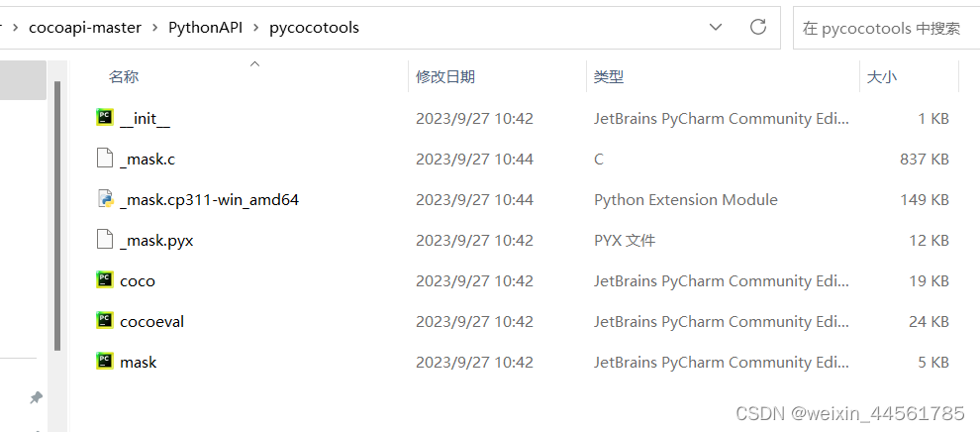Select the _mask.c file name
The width and height of the screenshot is (980, 432).
tap(147, 160)
